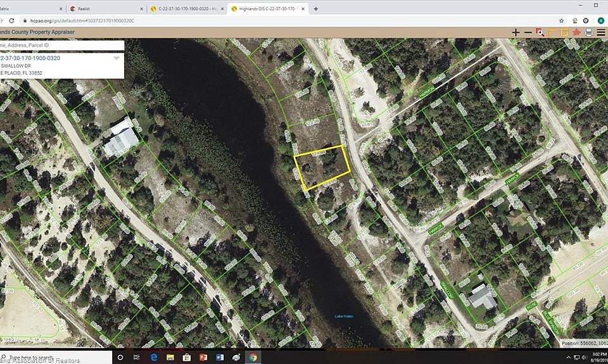Image resolution: width=608 pixels, height=364 pixels.
Task: Click the yellow highlighted parcel on map
Action: pyautogui.click(x=322, y=168)
